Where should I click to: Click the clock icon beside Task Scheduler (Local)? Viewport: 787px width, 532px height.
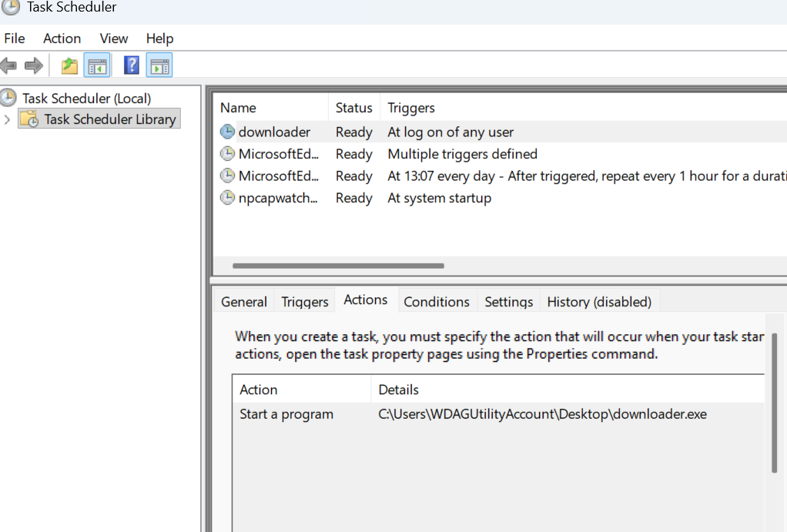pyautogui.click(x=8, y=97)
